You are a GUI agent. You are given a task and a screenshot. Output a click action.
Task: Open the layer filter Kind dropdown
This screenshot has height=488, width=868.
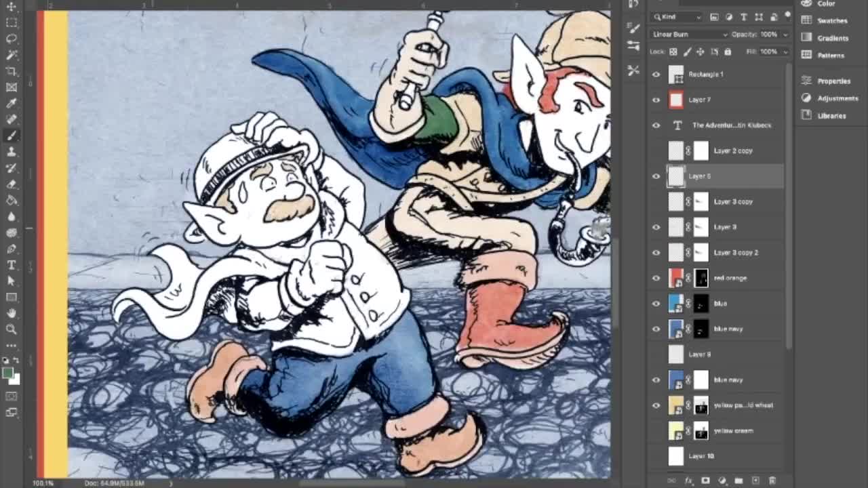(x=676, y=17)
